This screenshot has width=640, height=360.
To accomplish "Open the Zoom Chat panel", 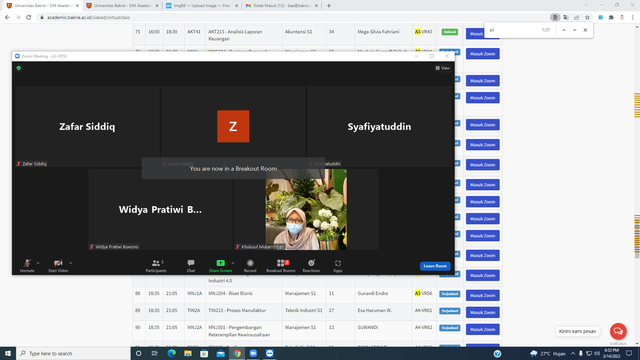I will click(x=191, y=265).
